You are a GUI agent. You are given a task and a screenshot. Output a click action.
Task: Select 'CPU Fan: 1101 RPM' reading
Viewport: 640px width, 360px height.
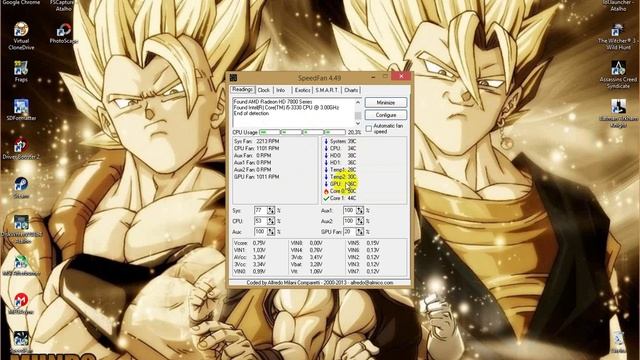tap(257, 149)
